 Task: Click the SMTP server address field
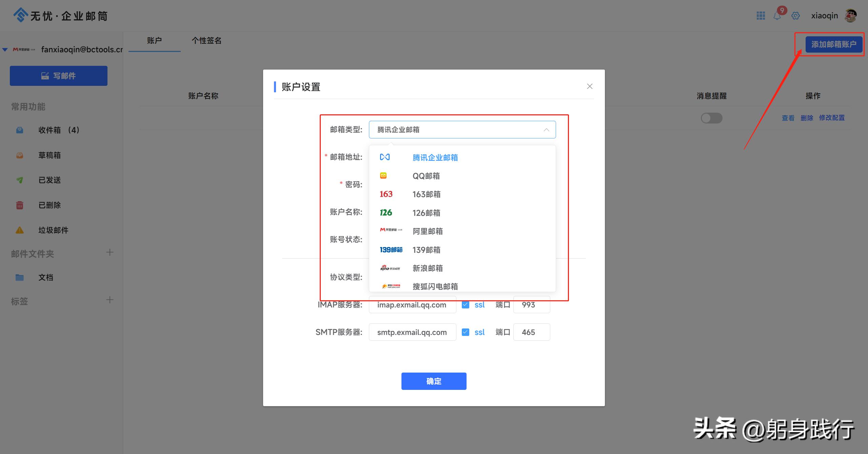pos(412,332)
